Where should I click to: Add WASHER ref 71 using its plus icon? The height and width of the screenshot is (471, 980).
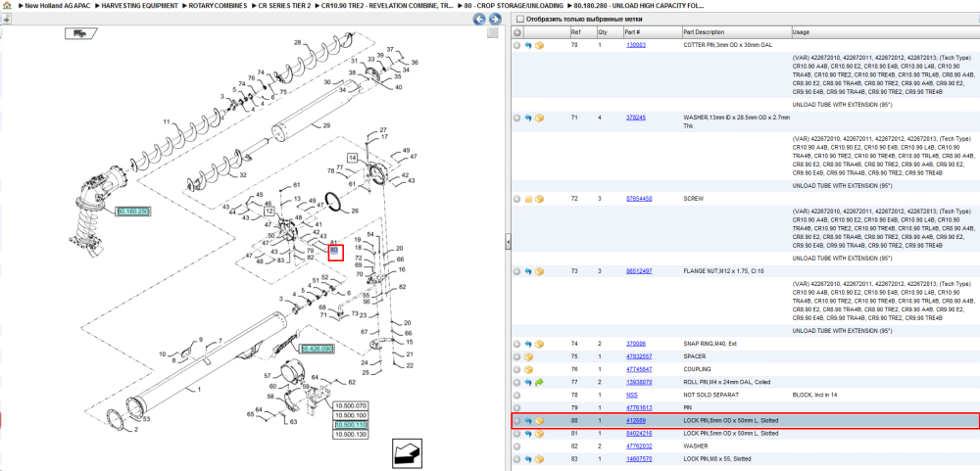(516, 118)
